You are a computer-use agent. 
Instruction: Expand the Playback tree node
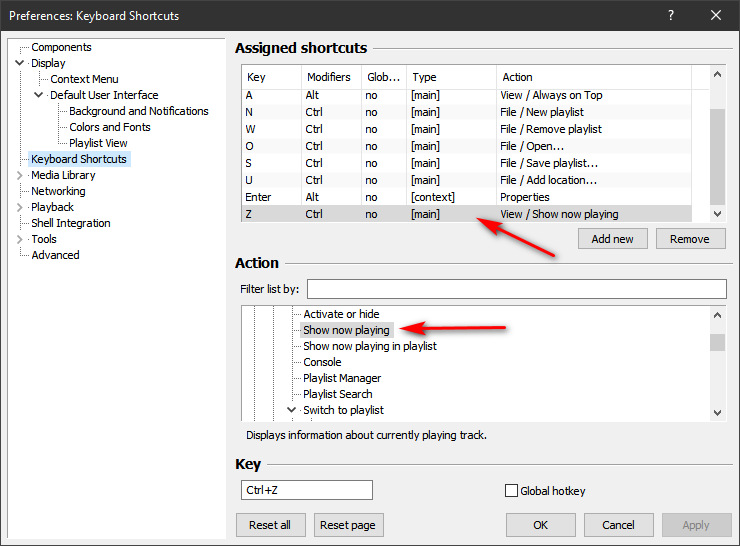click(x=20, y=207)
